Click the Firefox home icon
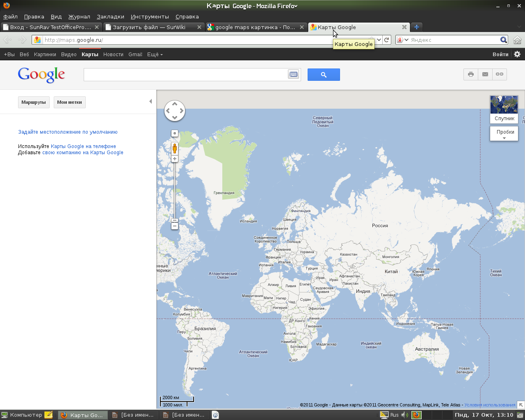 pos(517,40)
